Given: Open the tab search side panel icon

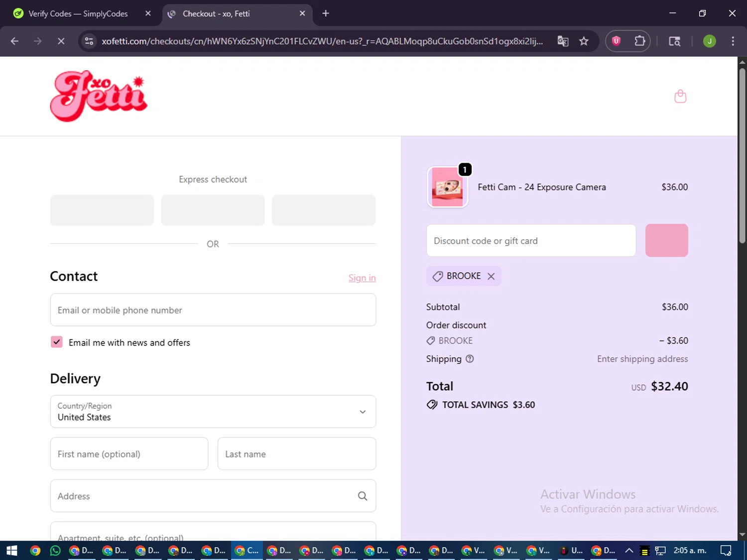Looking at the screenshot, I should (674, 41).
